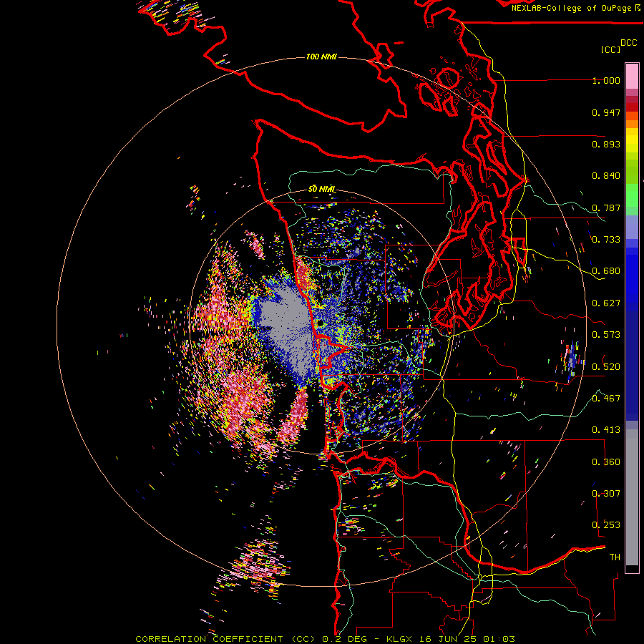Click the 0.947 scale value

[606, 112]
